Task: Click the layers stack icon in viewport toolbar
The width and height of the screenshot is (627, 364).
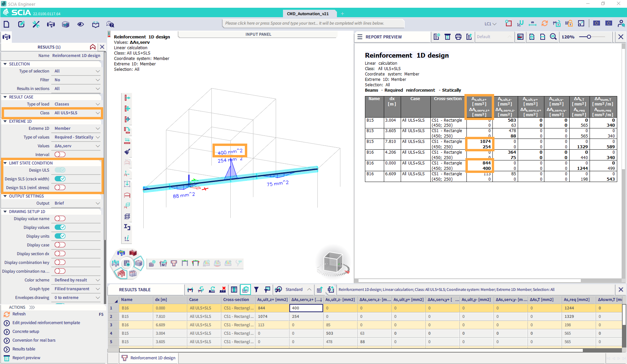Action: (x=127, y=216)
